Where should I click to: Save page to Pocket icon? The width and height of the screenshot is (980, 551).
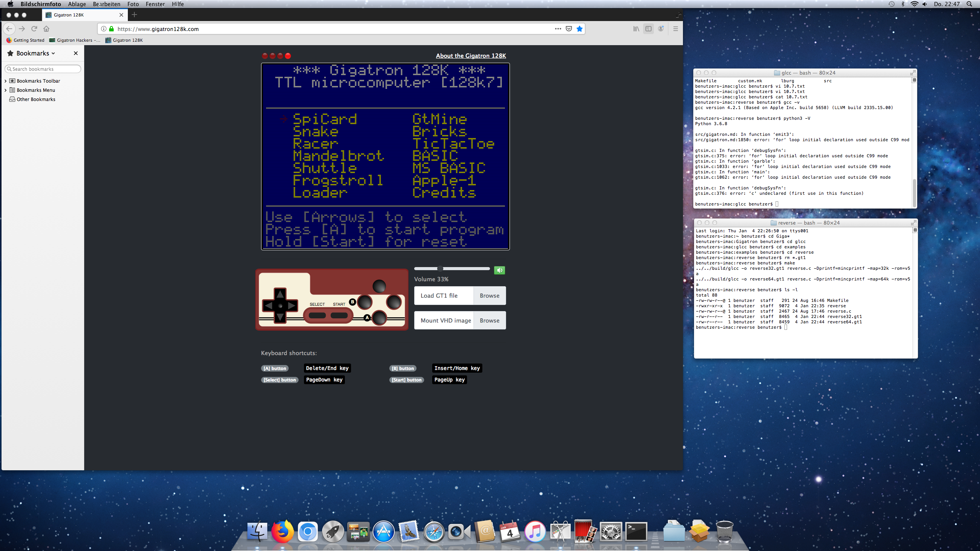point(569,29)
